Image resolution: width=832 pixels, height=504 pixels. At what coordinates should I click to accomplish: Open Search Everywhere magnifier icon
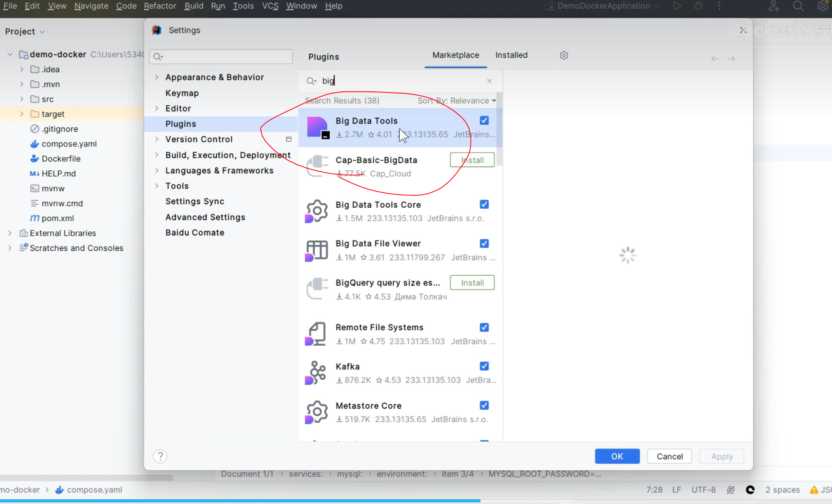pos(798,6)
